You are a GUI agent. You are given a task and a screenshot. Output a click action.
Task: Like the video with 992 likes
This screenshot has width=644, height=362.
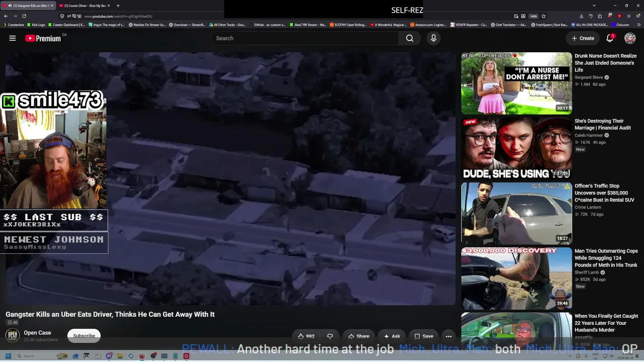(x=306, y=336)
